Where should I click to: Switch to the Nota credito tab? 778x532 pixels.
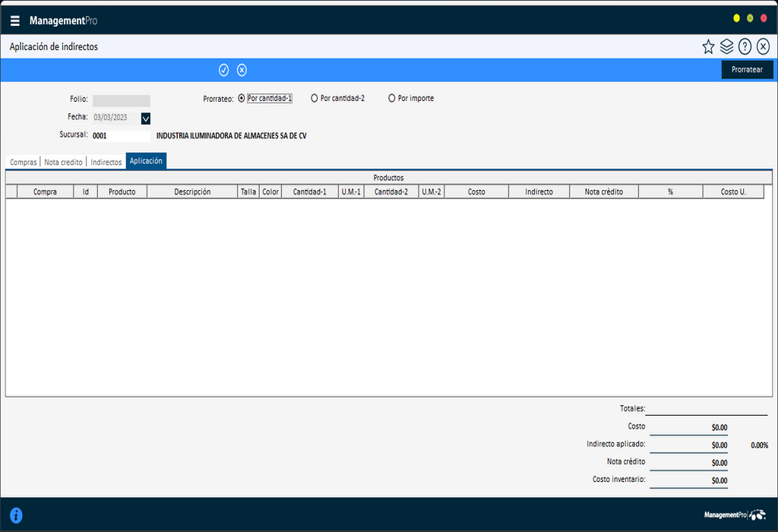point(65,161)
